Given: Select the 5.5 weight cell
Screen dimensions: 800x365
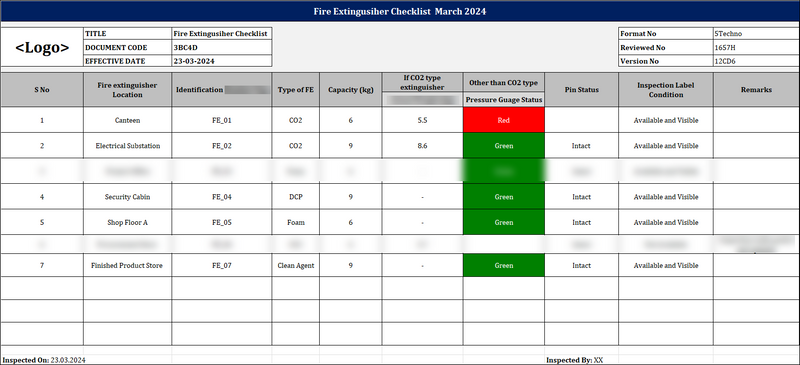Looking at the screenshot, I should pyautogui.click(x=422, y=120).
